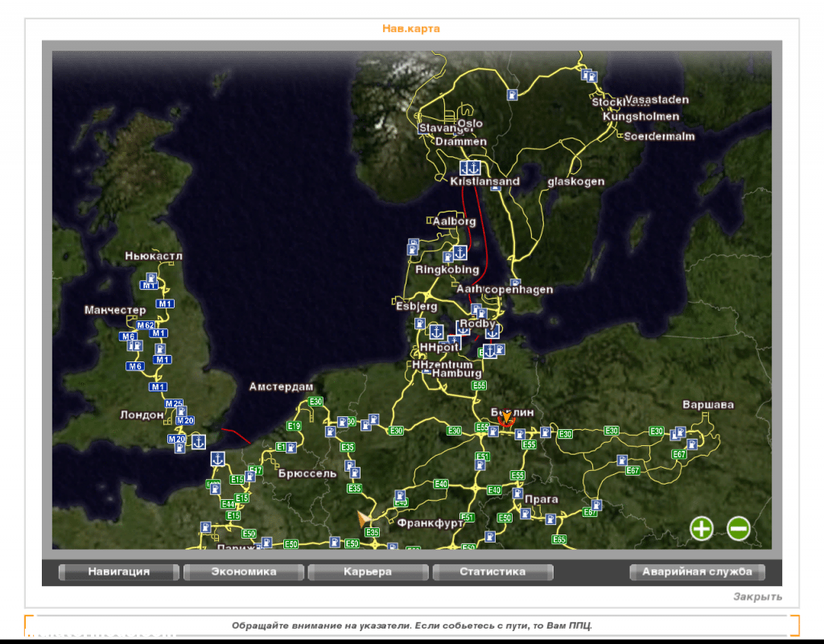Image resolution: width=824 pixels, height=644 pixels.
Task: Click the M62 road sign near Манчестер
Action: click(146, 325)
